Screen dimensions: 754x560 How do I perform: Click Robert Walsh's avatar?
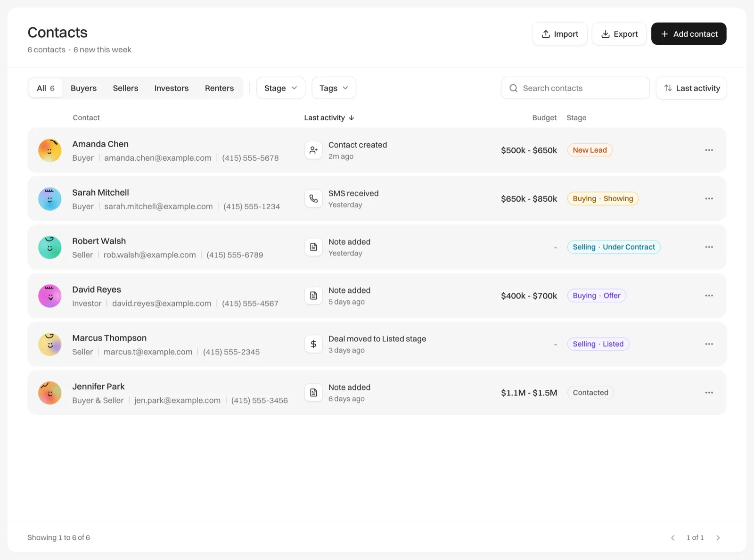point(50,247)
